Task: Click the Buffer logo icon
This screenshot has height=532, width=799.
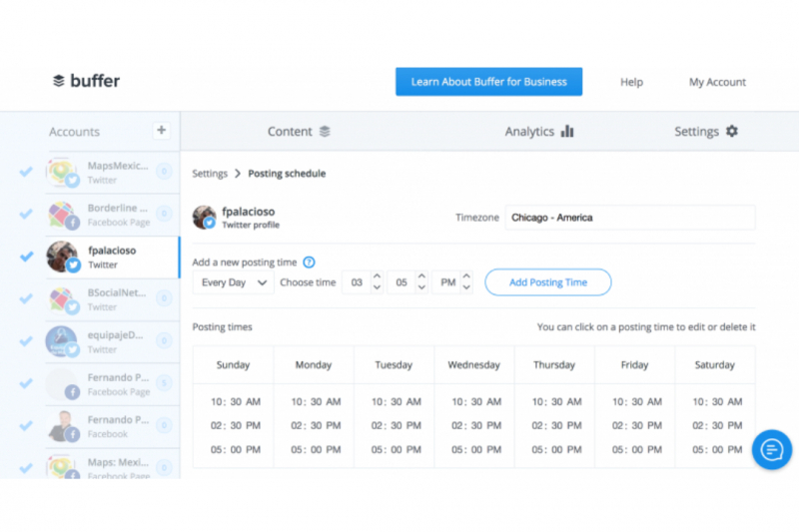Action: tap(59, 81)
